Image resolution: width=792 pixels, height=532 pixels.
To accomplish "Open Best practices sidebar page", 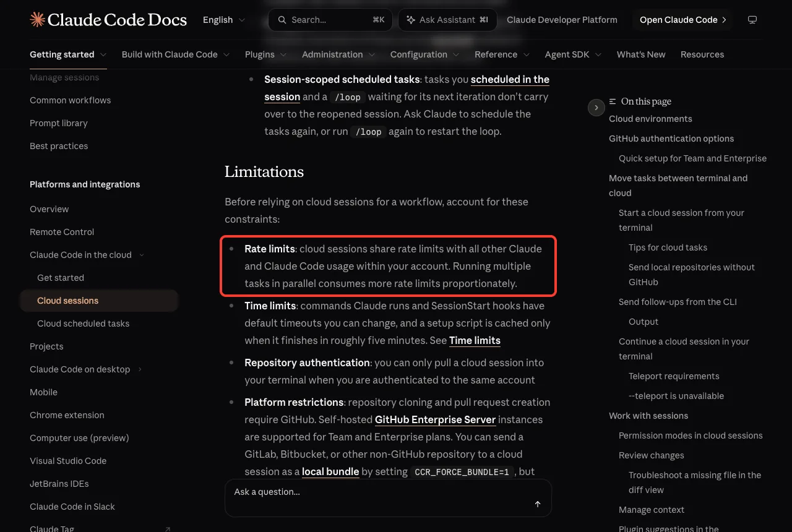I will [x=59, y=146].
